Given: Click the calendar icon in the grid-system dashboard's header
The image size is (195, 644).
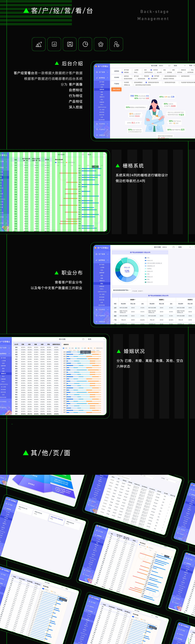Looking at the screenshot, I should click(83, 154).
